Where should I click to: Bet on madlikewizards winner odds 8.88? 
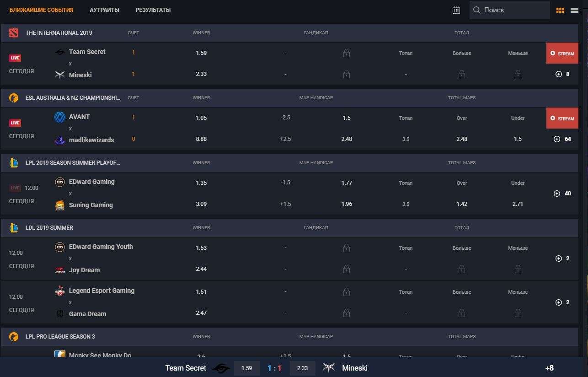201,139
